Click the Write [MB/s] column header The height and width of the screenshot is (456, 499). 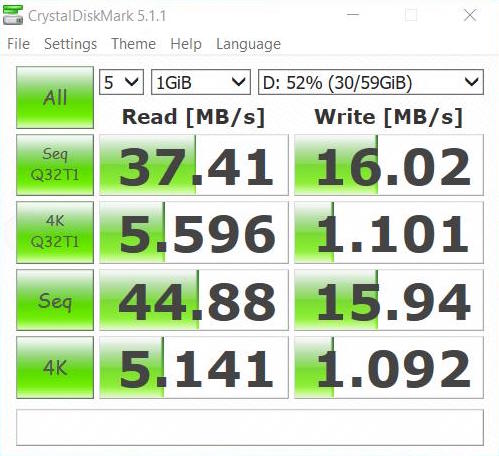click(388, 117)
